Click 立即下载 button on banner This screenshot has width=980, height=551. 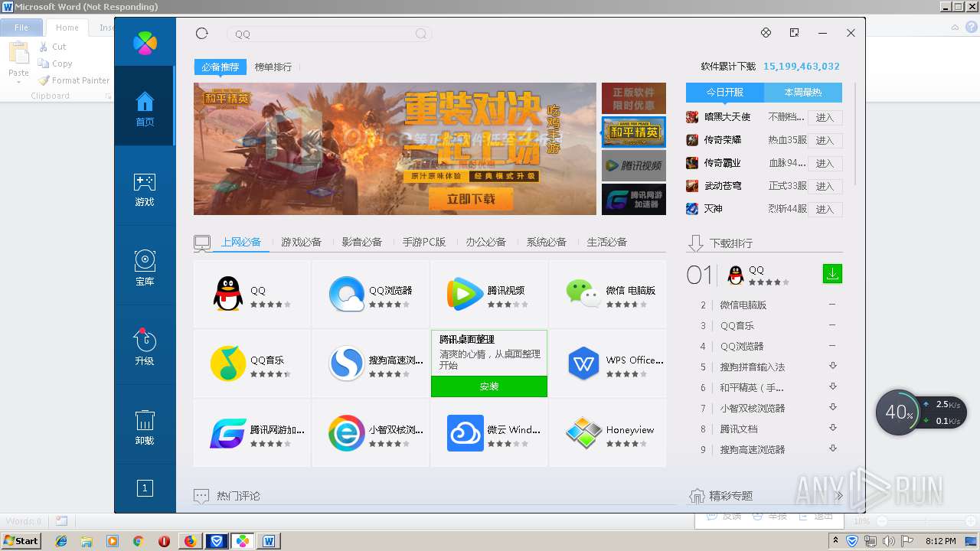(x=471, y=199)
